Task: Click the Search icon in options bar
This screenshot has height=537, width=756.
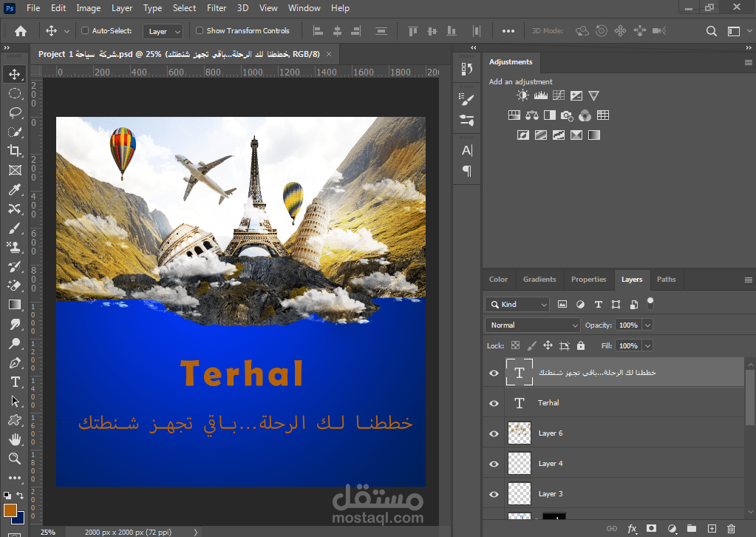Action: point(711,31)
